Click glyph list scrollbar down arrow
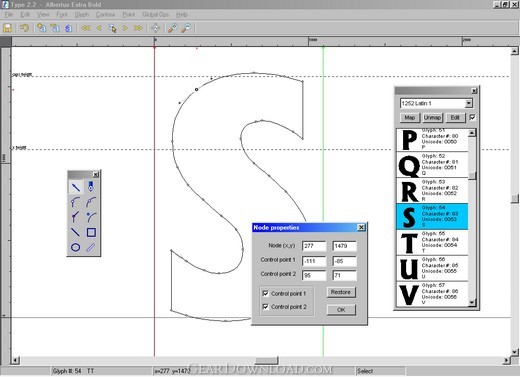The width and height of the screenshot is (520, 377). coord(472,302)
